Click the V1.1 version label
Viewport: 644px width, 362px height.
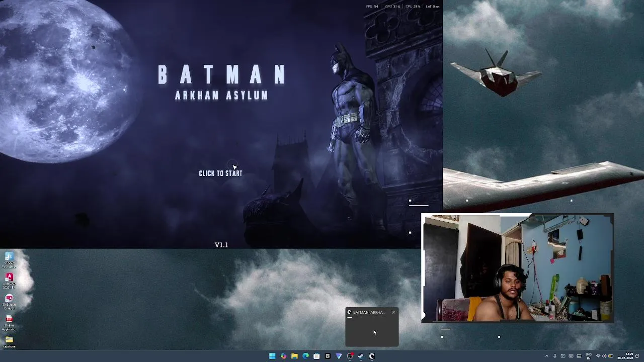pyautogui.click(x=221, y=245)
